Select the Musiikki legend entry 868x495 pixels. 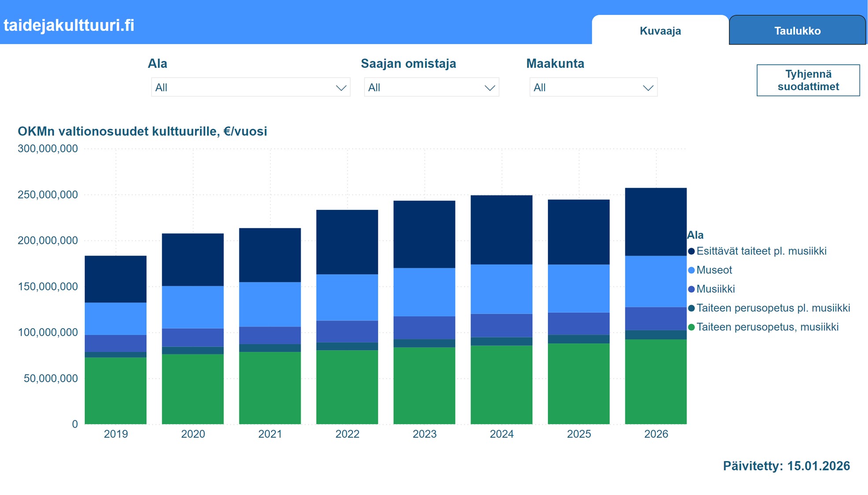pos(715,289)
